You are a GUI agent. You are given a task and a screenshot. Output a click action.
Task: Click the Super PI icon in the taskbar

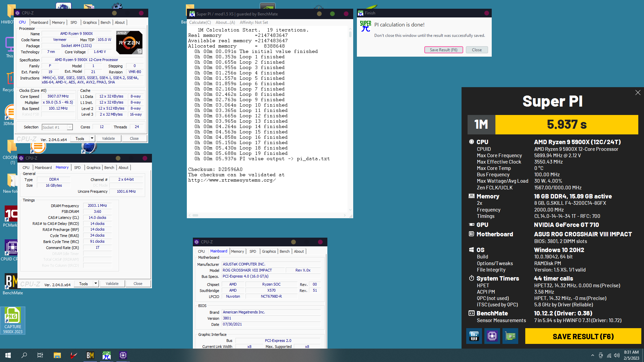[x=107, y=355]
